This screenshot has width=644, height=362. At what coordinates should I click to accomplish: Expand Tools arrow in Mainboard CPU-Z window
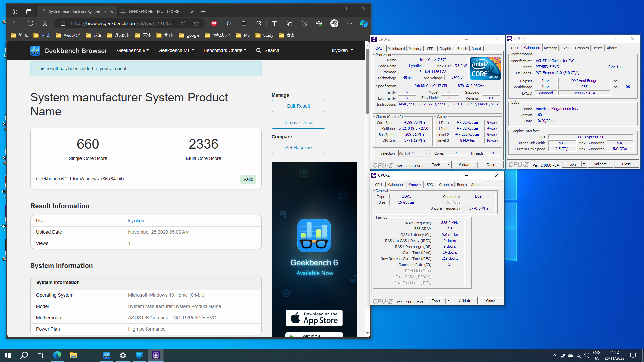584,164
